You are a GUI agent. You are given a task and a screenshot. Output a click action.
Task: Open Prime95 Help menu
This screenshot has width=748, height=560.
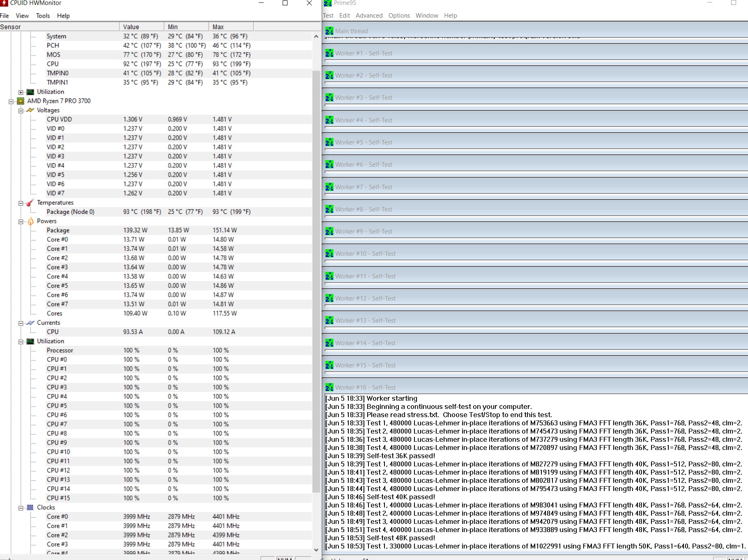(450, 16)
